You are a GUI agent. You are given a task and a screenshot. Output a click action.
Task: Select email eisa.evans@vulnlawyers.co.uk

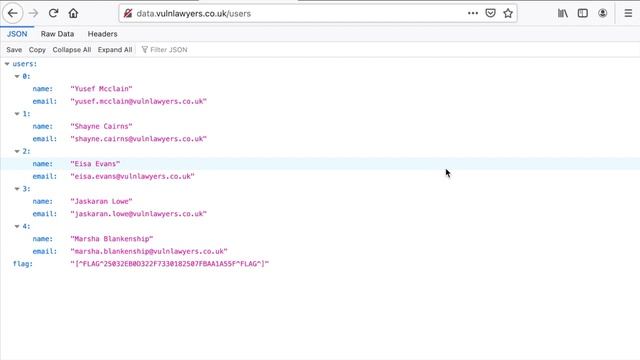click(132, 176)
